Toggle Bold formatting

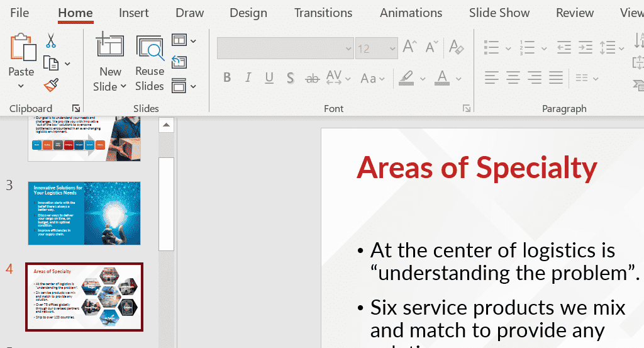click(x=227, y=79)
